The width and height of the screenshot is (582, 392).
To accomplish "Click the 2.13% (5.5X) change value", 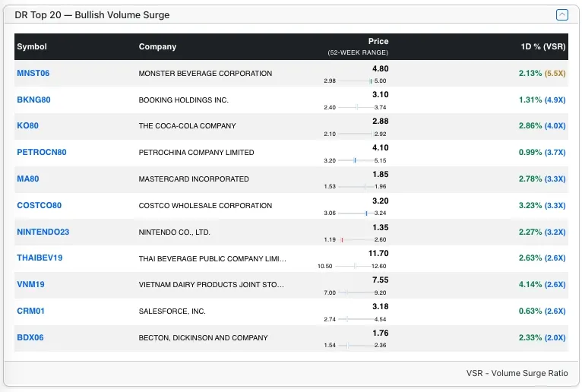I will click(x=542, y=73).
